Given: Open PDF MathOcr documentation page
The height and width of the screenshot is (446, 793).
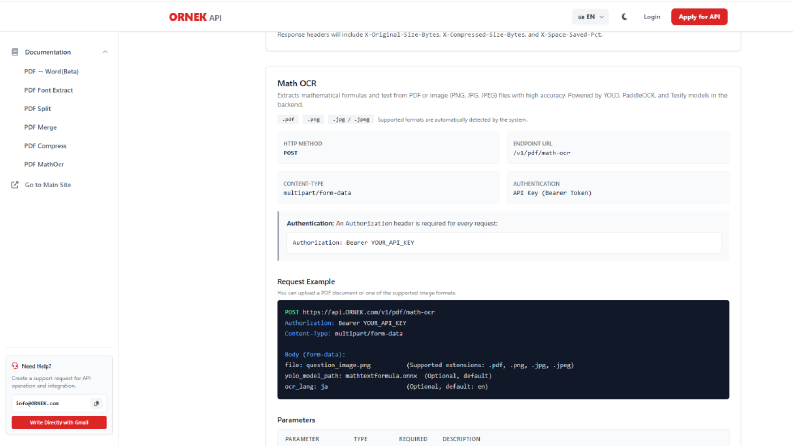Looking at the screenshot, I should (44, 164).
